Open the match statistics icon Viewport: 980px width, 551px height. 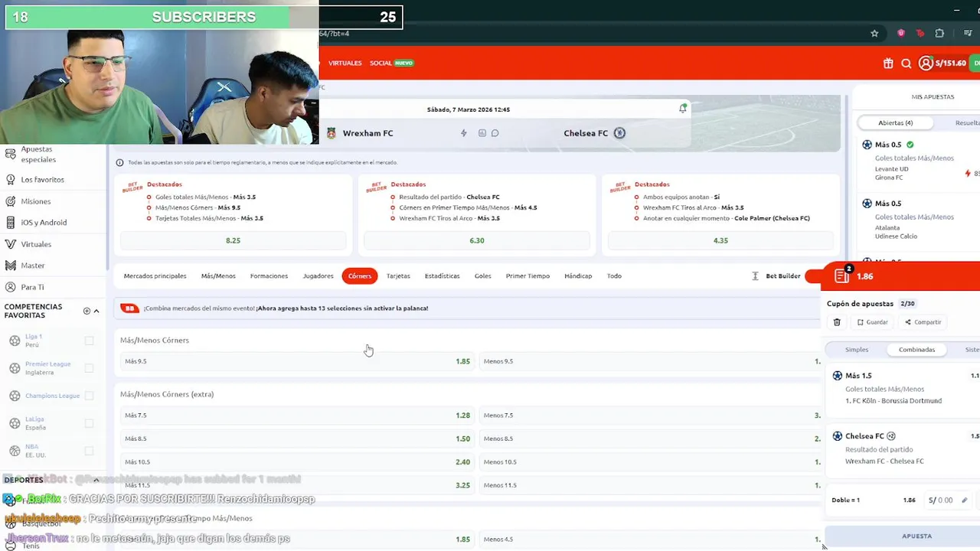(482, 133)
